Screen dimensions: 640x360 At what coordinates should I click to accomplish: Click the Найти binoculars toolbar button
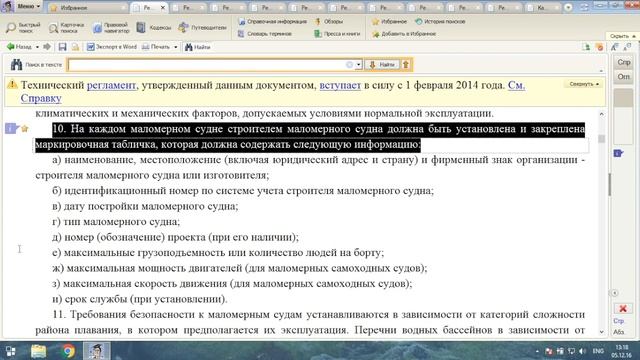198,47
